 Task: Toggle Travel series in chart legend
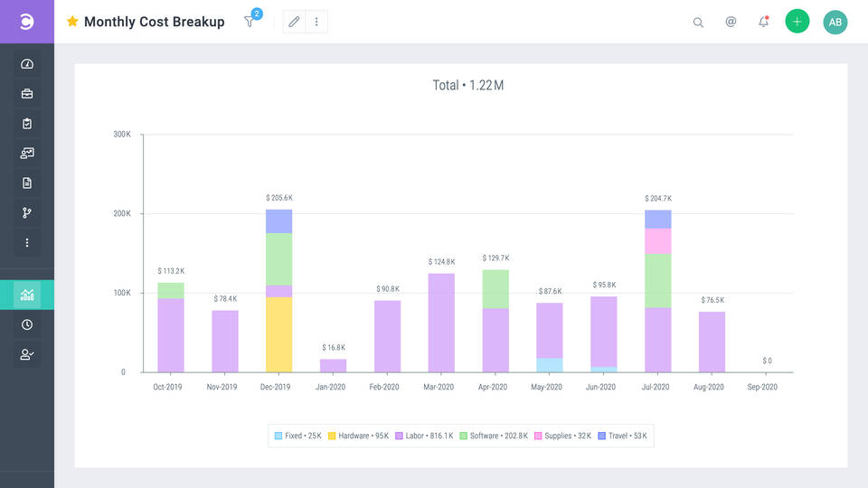(x=622, y=436)
